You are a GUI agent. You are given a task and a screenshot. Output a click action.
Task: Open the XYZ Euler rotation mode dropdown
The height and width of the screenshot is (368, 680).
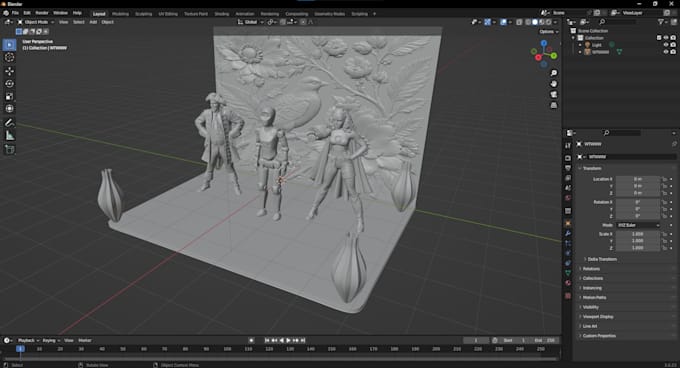coord(638,225)
